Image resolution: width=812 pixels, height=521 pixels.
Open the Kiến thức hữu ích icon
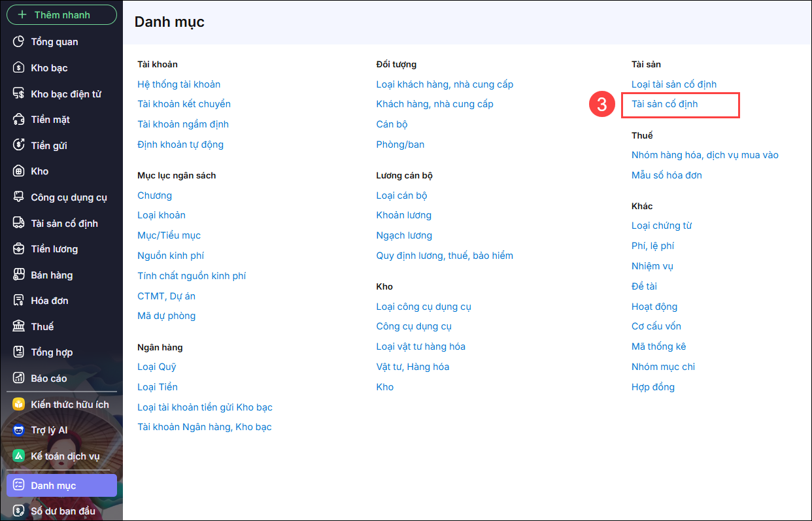(19, 405)
